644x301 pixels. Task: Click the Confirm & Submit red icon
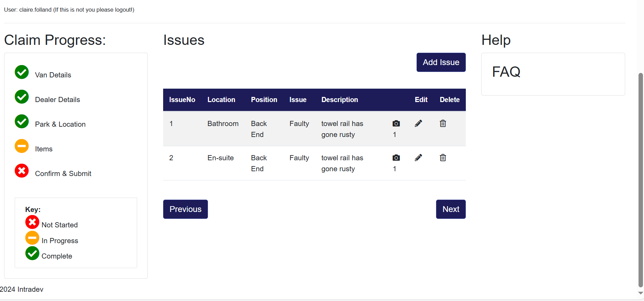pyautogui.click(x=22, y=171)
